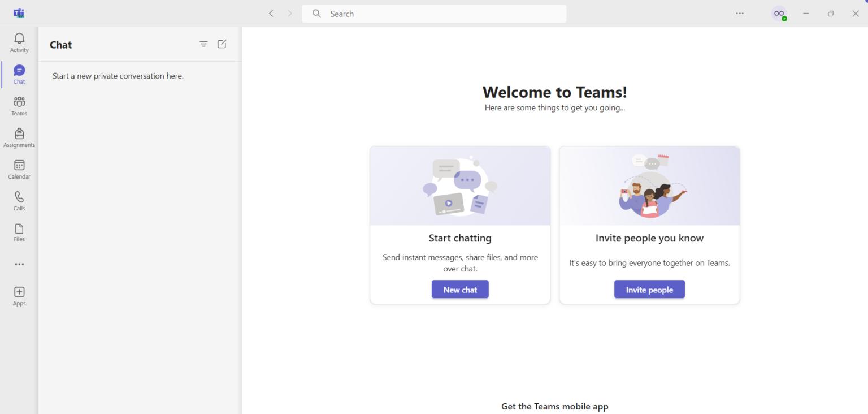Navigate back with the back arrow
868x414 pixels.
point(271,13)
